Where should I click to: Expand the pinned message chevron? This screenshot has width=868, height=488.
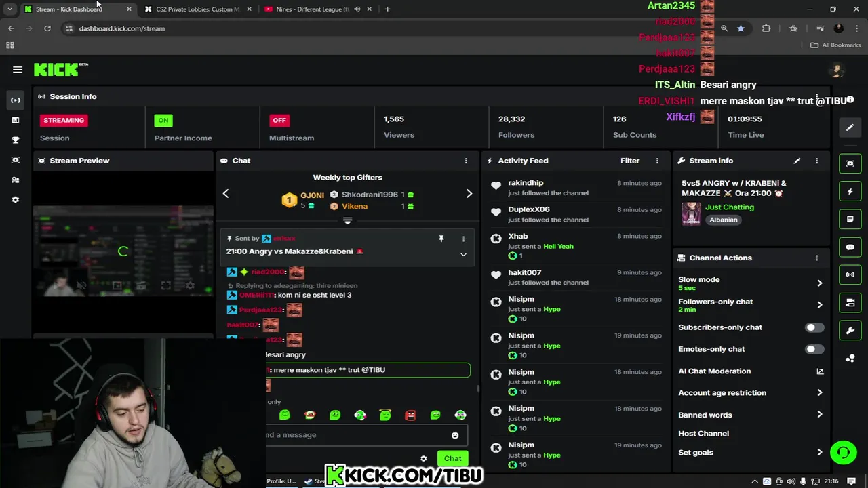point(464,255)
